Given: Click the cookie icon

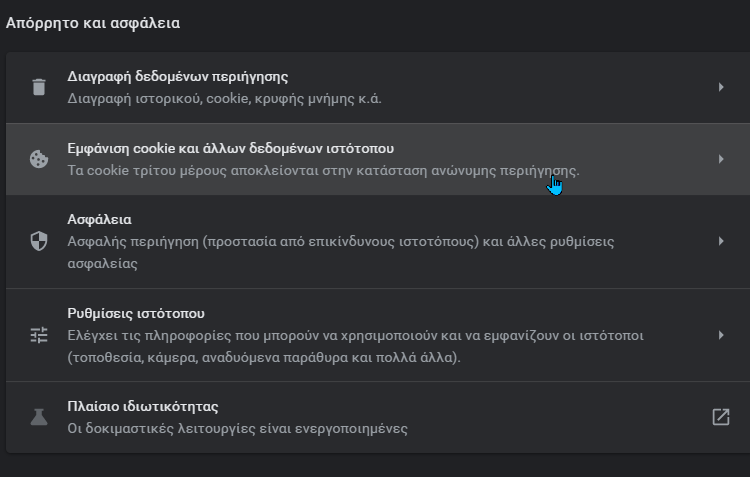Looking at the screenshot, I should pyautogui.click(x=39, y=159).
